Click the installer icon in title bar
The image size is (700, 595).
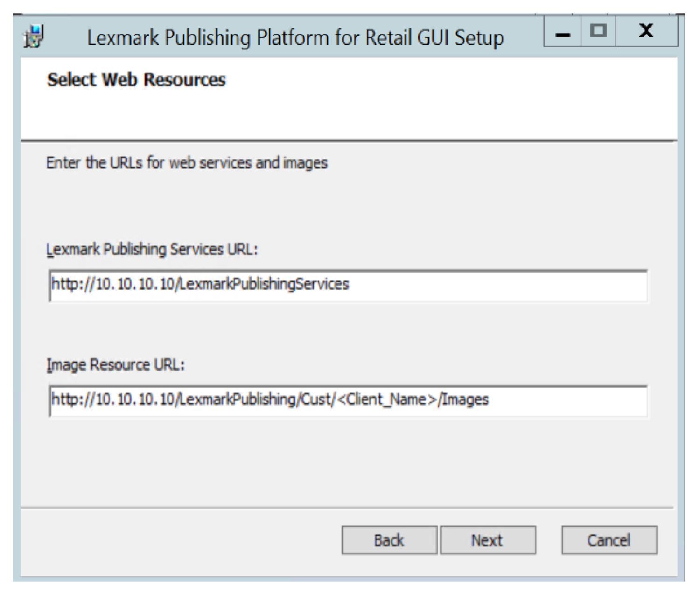[x=34, y=37]
